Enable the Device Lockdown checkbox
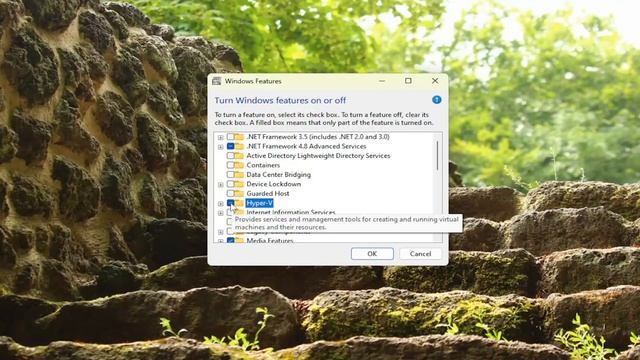The height and width of the screenshot is (360, 640). coord(230,184)
